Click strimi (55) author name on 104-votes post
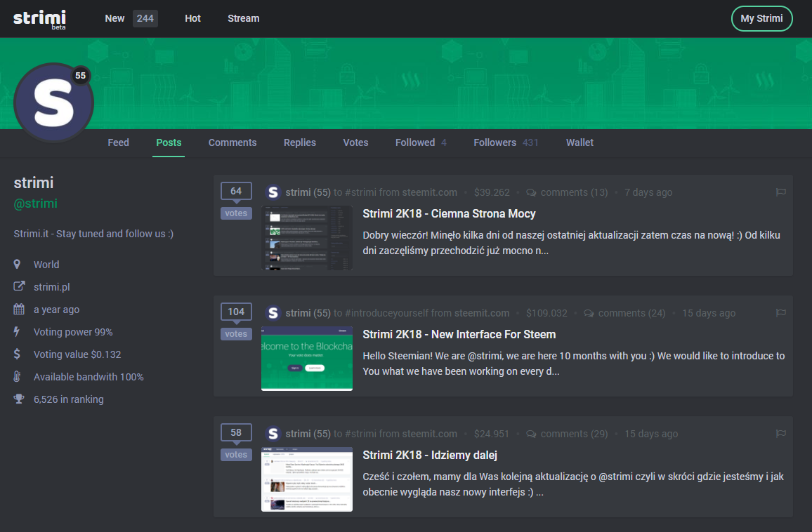This screenshot has width=812, height=532. (308, 313)
